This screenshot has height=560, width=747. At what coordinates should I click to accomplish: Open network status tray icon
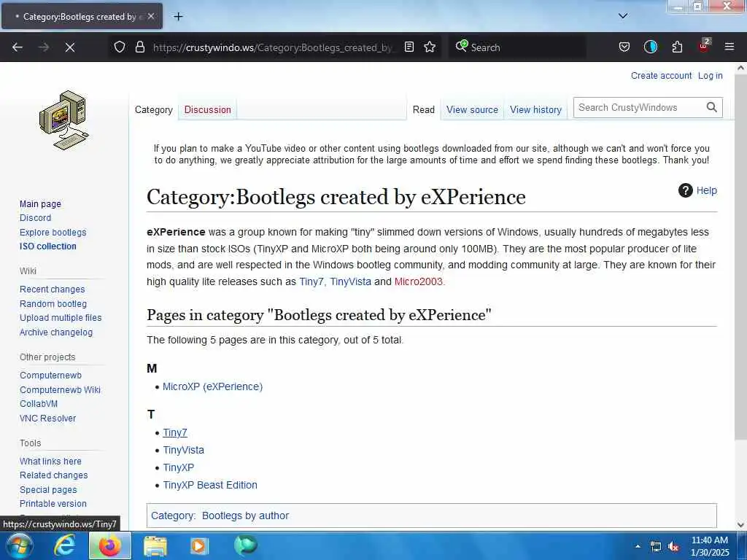coord(656,547)
